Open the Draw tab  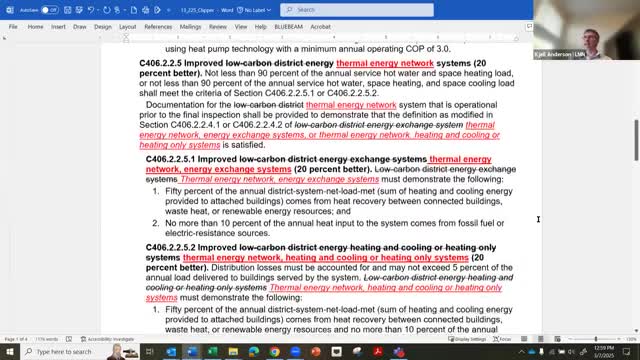coord(80,27)
